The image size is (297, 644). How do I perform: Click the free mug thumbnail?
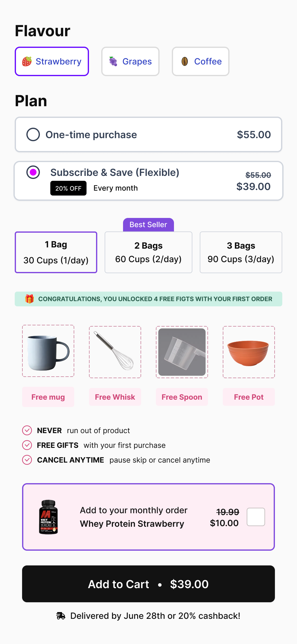48,351
